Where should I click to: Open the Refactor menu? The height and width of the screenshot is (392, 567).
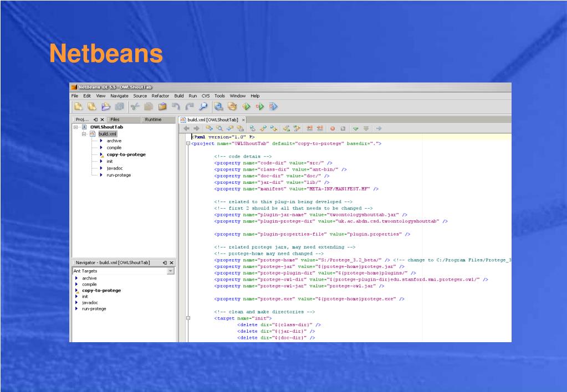coord(160,96)
